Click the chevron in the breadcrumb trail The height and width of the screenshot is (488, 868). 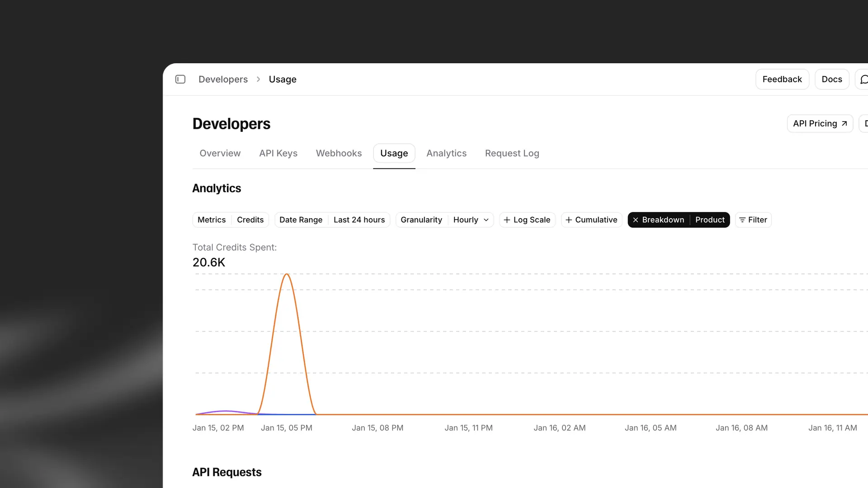258,79
